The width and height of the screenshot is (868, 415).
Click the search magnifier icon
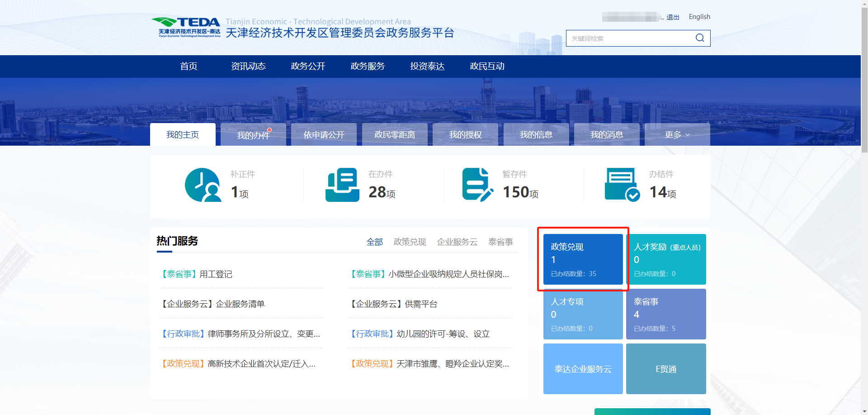tap(699, 38)
